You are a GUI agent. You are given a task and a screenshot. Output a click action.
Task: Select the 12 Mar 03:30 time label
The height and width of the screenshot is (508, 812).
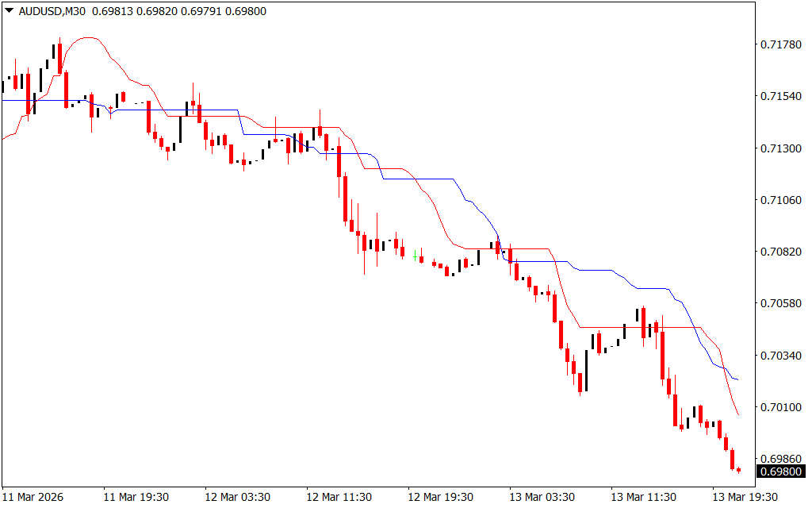click(x=237, y=497)
